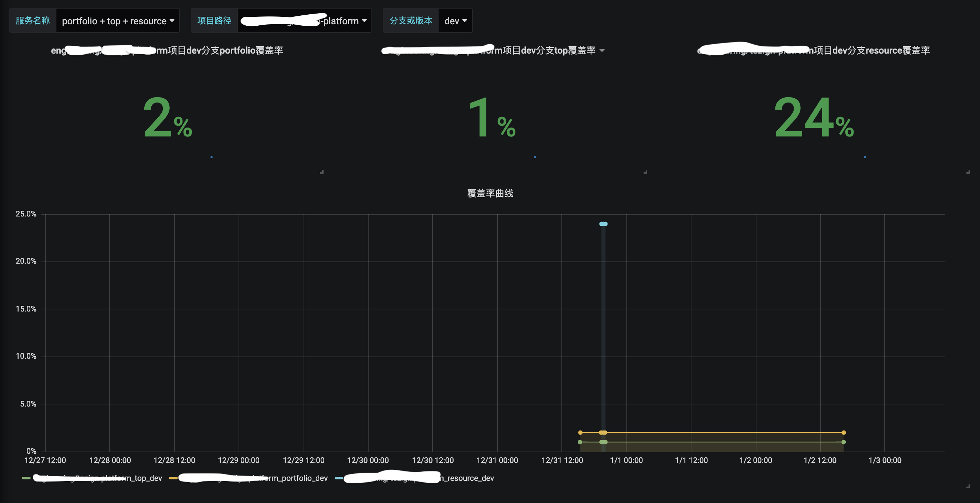The height and width of the screenshot is (503, 980).
Task: Click blue sparkline dot under 2% stat
Action: coord(211,157)
